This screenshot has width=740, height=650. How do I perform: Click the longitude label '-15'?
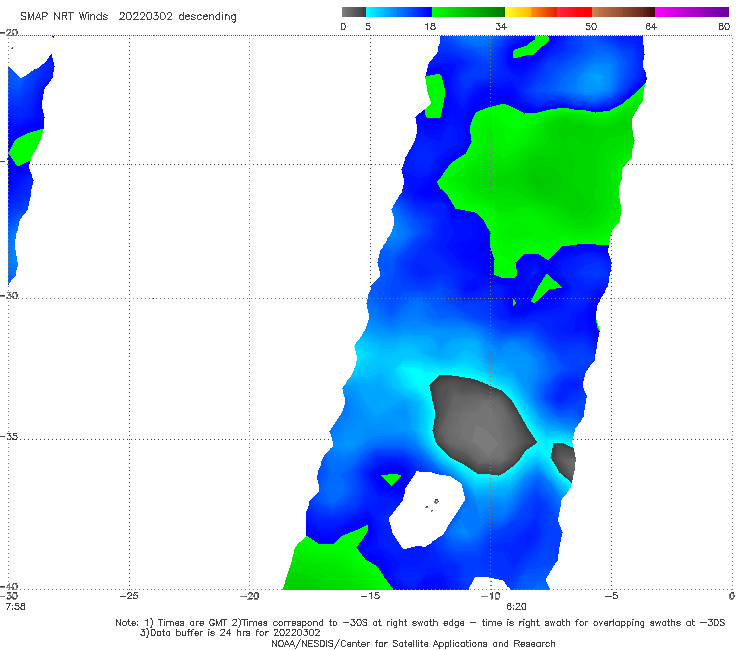coord(370,596)
